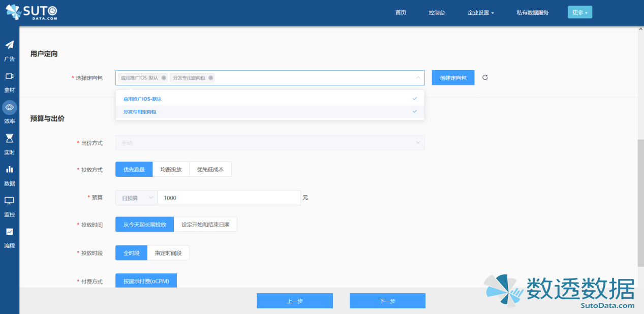This screenshot has height=314, width=644.
Task: Go to 控制台 in top navigation
Action: tap(437, 13)
